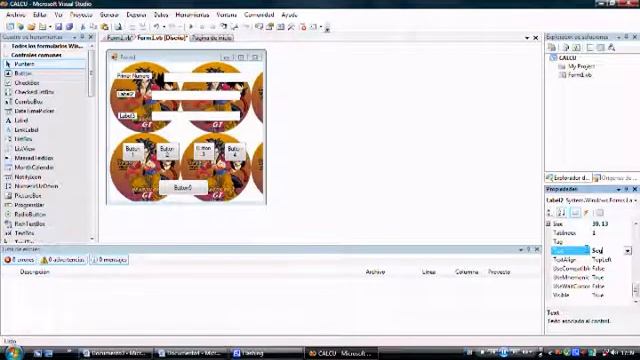Select the CheckedListBox control in toolbox

click(x=44, y=92)
